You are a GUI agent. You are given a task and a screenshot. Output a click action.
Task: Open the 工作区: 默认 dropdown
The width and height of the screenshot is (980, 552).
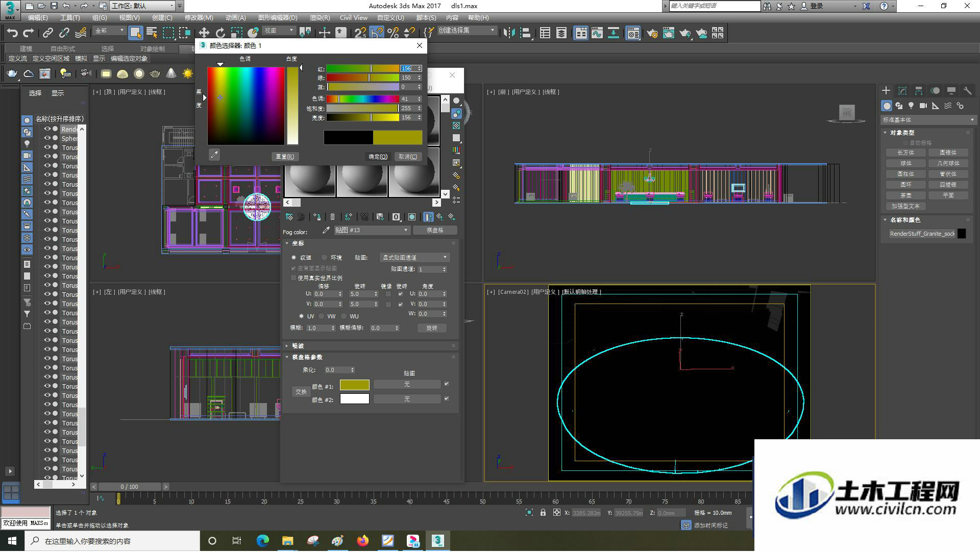point(143,6)
